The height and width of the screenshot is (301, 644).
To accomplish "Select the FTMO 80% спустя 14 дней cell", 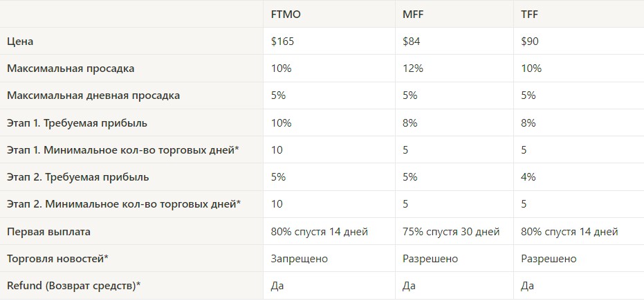I will click(320, 232).
